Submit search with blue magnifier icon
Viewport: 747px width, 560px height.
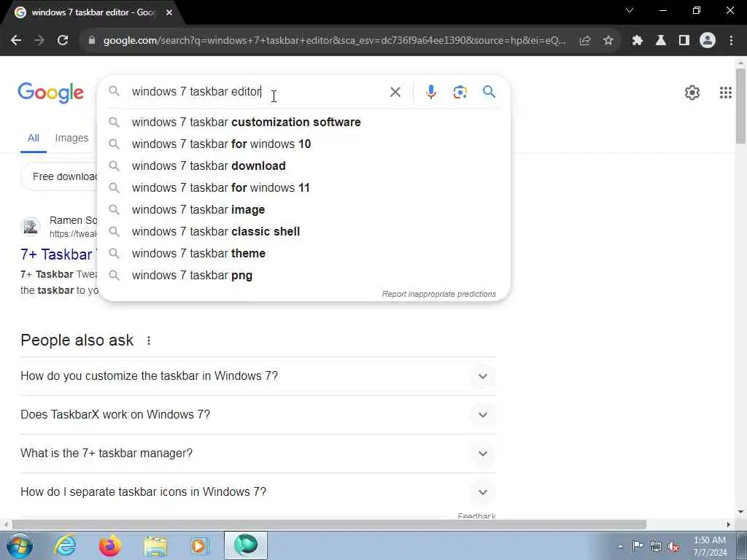click(489, 91)
